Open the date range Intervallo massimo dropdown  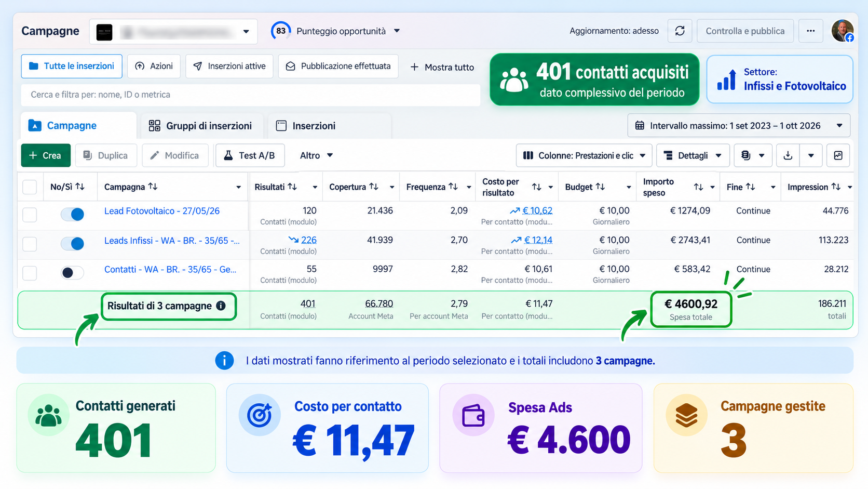739,126
